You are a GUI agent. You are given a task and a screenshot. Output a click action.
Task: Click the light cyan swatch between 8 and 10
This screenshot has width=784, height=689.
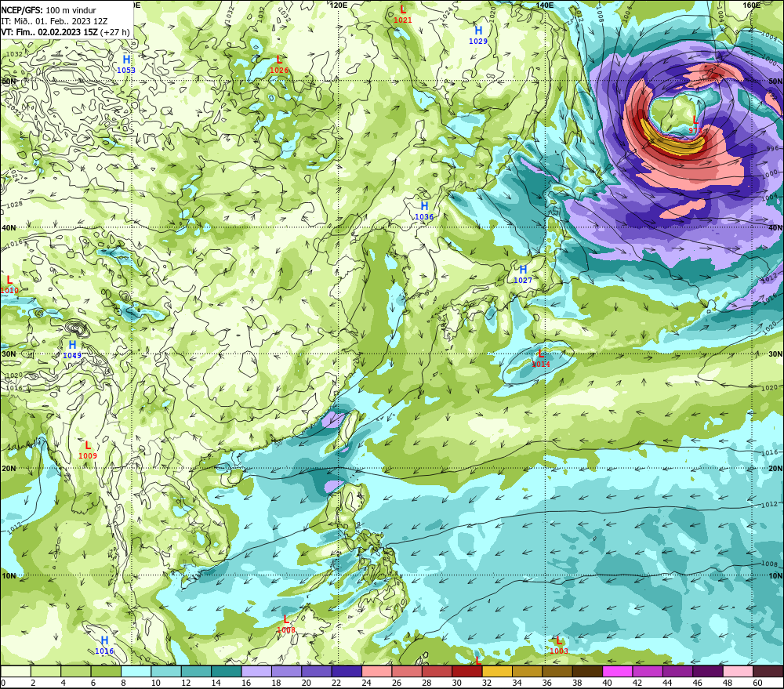[x=136, y=671]
